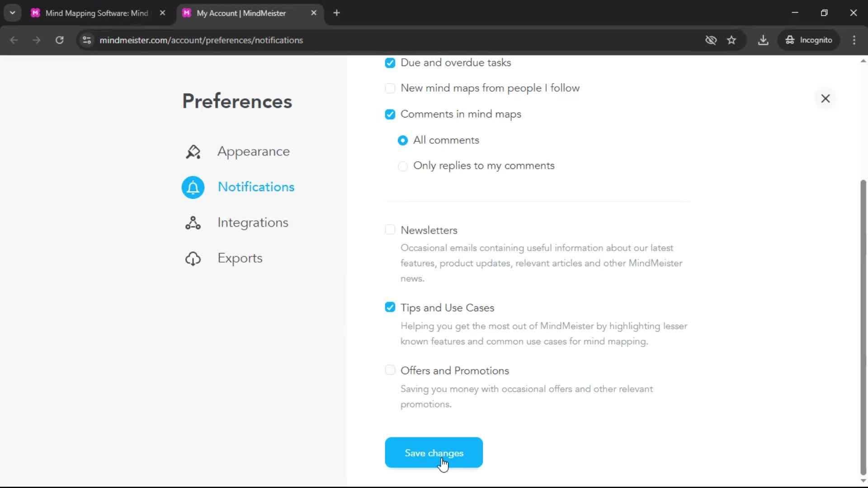Open the Chrome three-dot menu
Image resolution: width=868 pixels, height=488 pixels.
[854, 40]
